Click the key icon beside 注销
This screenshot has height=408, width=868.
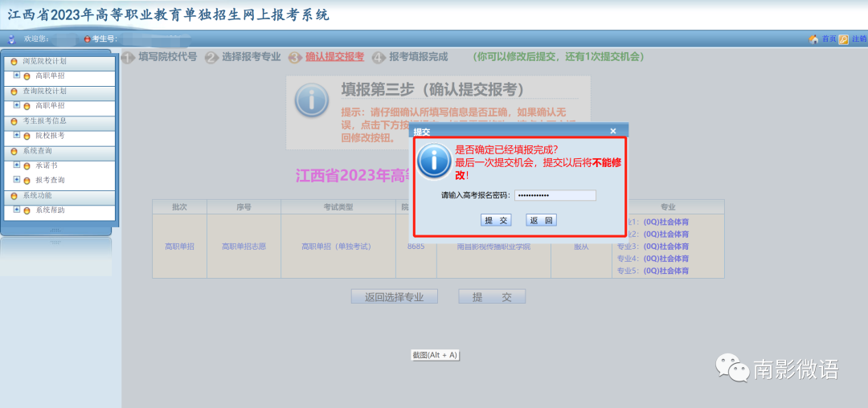pyautogui.click(x=844, y=39)
